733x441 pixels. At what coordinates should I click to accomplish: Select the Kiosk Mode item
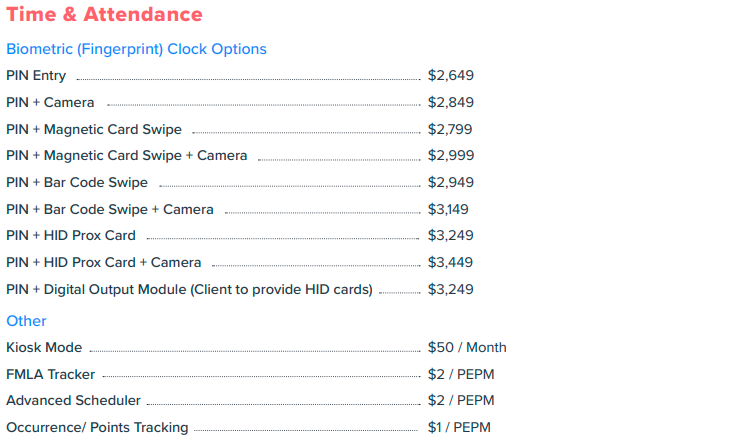pyautogui.click(x=44, y=348)
